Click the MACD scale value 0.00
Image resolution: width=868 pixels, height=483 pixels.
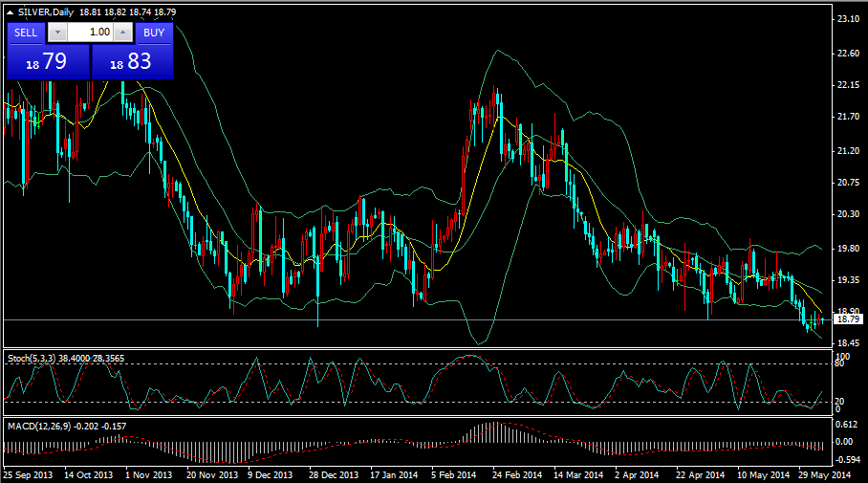(x=845, y=442)
